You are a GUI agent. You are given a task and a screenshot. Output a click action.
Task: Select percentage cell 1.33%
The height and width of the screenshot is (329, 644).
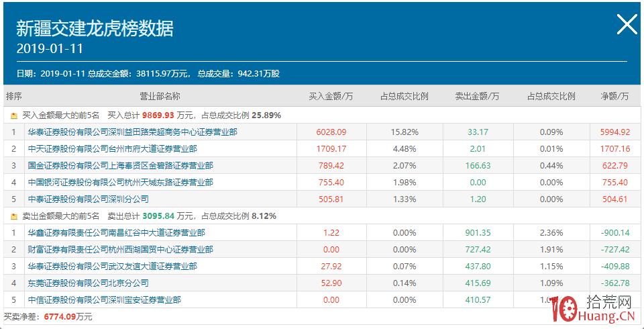pos(405,199)
